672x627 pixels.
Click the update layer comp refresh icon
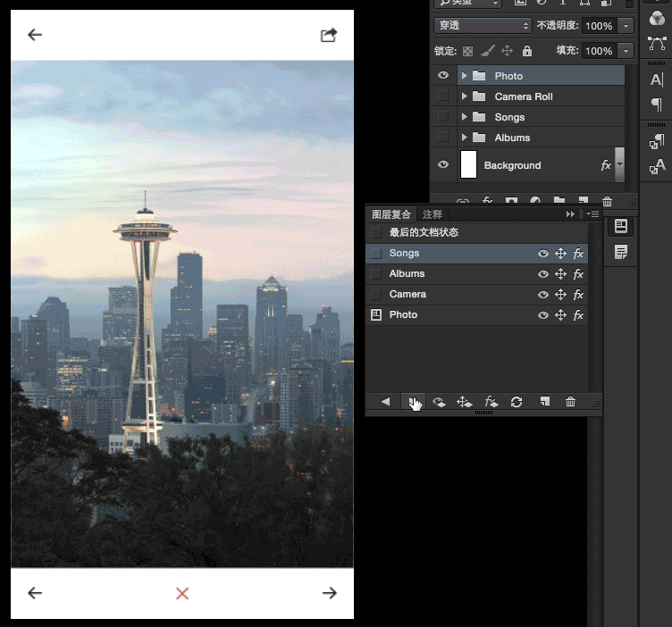(x=517, y=402)
